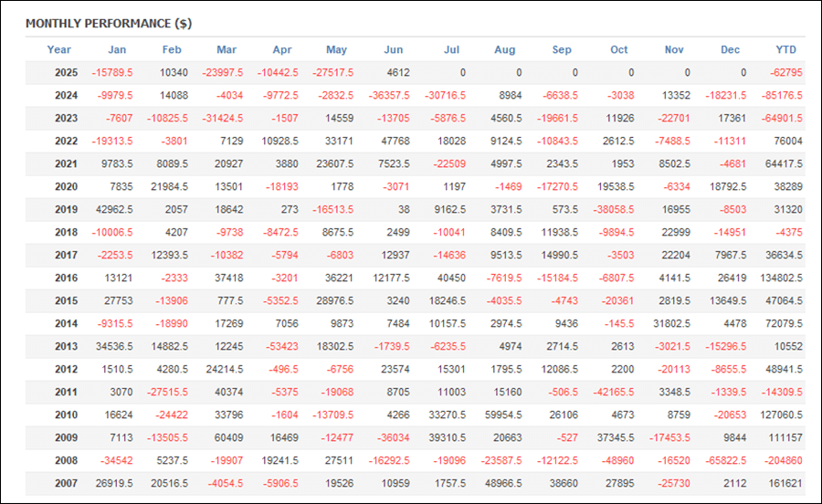The height and width of the screenshot is (504, 822).
Task: Select the 2025 year row label
Action: (66, 73)
